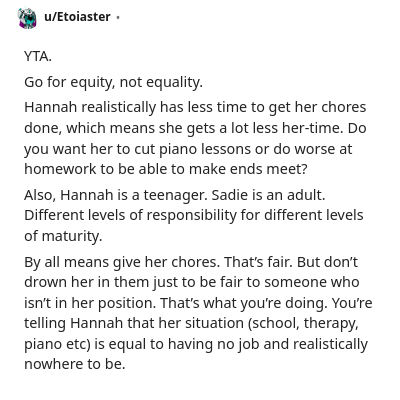Visit the u/Etoiaster profile link

click(x=77, y=17)
